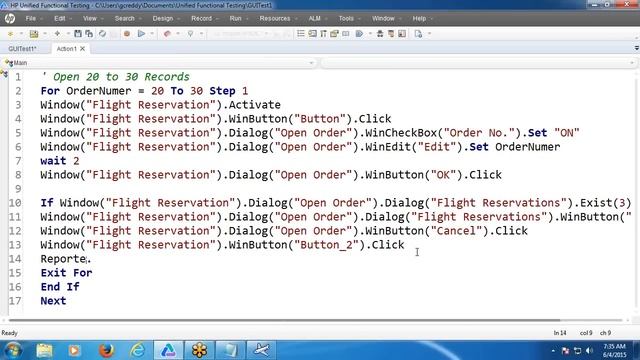
Task: Open the Design menu
Action: pyautogui.click(x=163, y=18)
